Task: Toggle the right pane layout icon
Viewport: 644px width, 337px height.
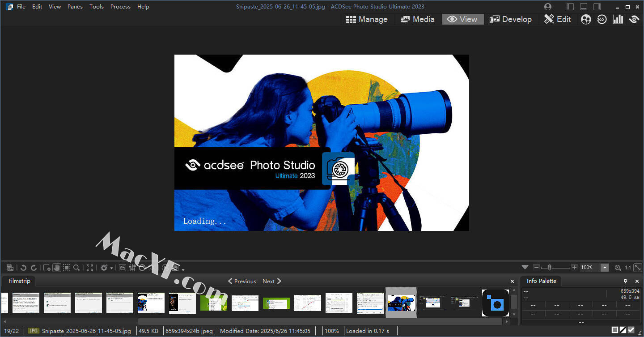Action: [597, 7]
